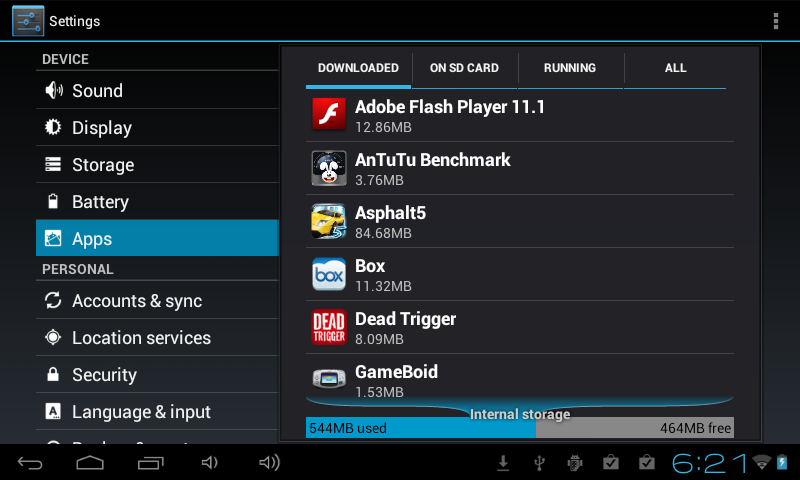This screenshot has height=480, width=800.
Task: Open Accounts & sync settings
Action: click(x=136, y=301)
